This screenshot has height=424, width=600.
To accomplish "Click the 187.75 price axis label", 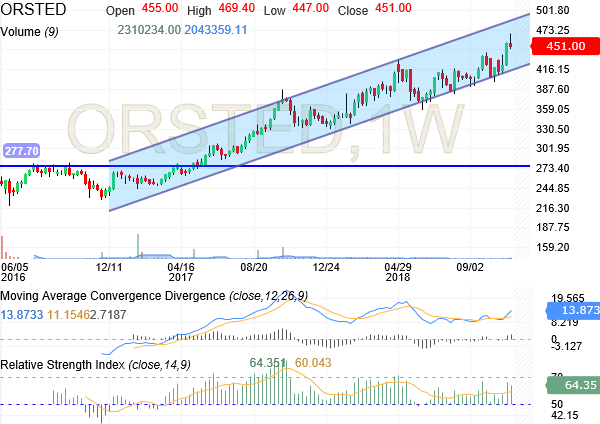I will [553, 227].
